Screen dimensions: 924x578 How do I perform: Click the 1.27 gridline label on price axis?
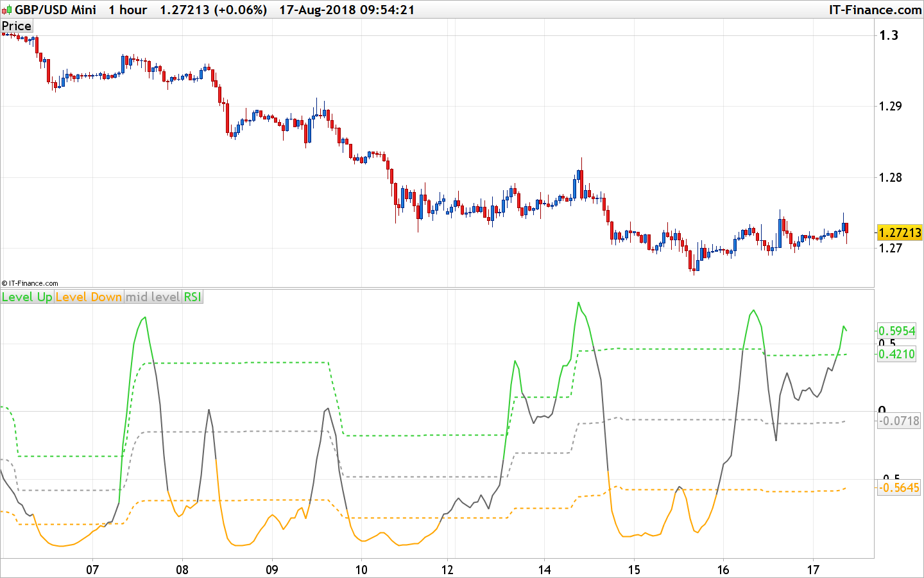coord(890,249)
